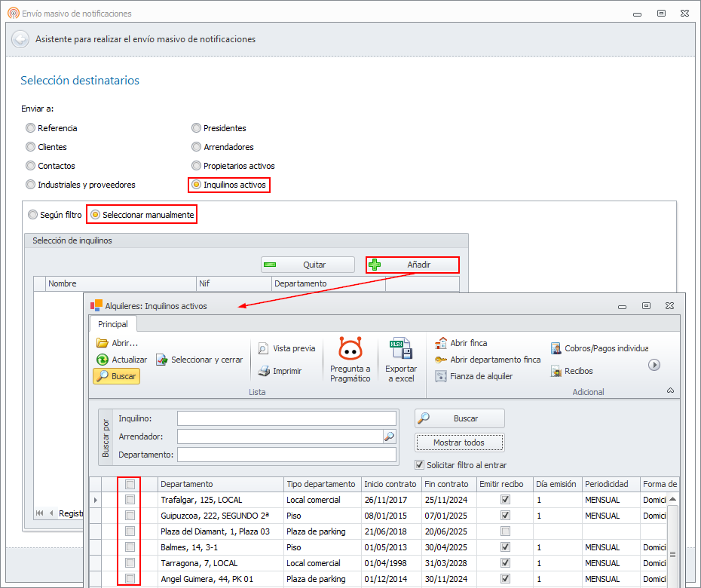Click the Abrir folder icon
This screenshot has width=701, height=588.
pyautogui.click(x=103, y=343)
